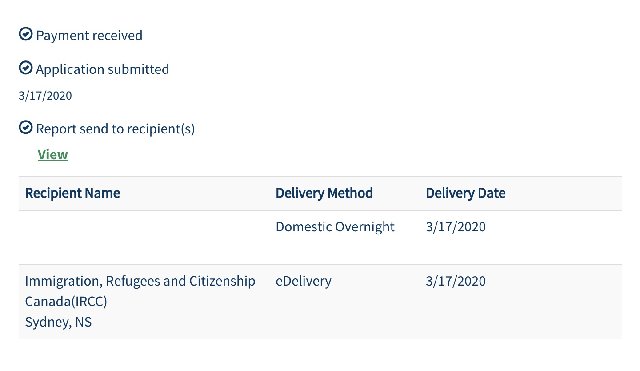Screen dimensions: 640x371
Task: Click the Recipient Name column header
Action: pos(73,193)
